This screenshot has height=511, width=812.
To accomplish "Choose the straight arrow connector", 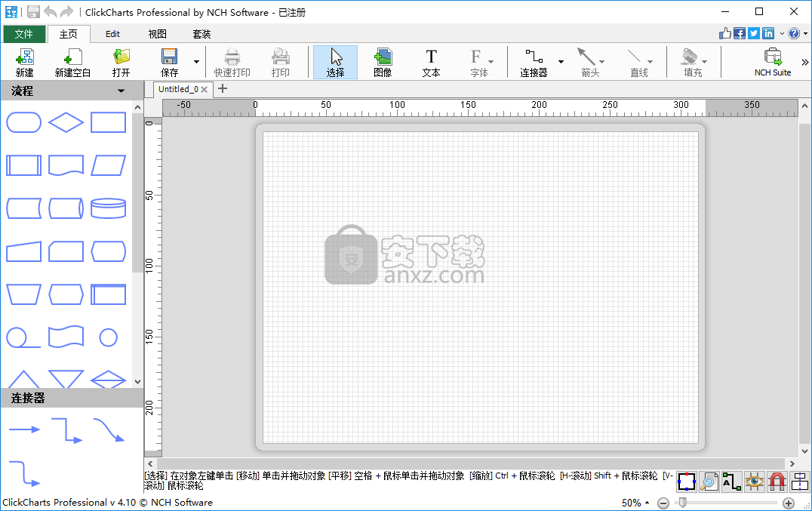I will tap(24, 429).
